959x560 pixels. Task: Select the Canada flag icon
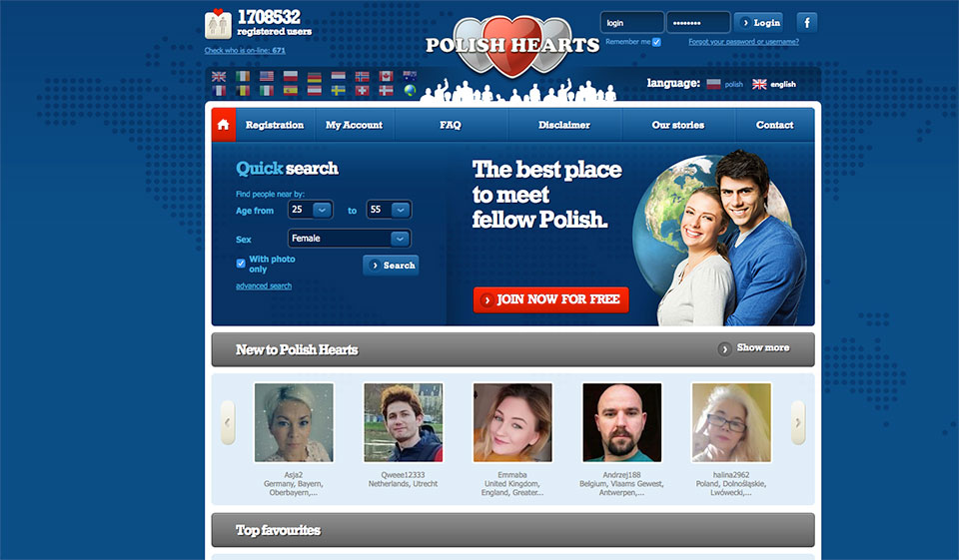click(387, 76)
